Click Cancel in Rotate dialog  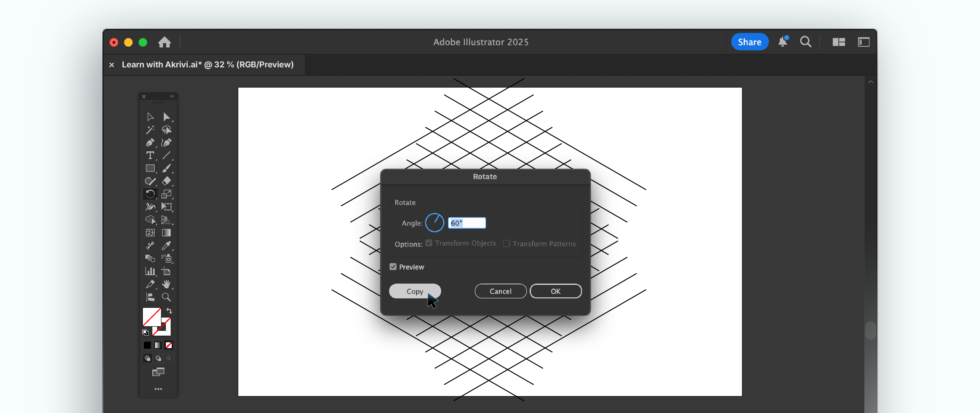[500, 291]
